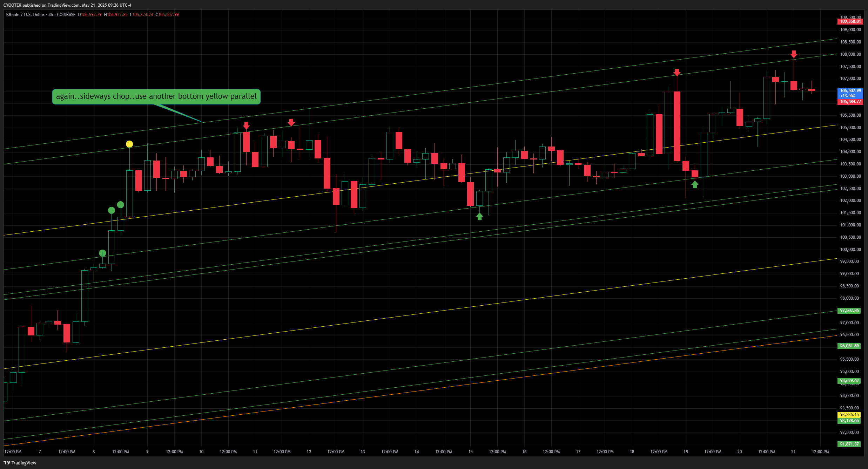Viewport: 868px width, 469px height.
Task: Click the 108,000.00 price scale tick
Action: [850, 54]
